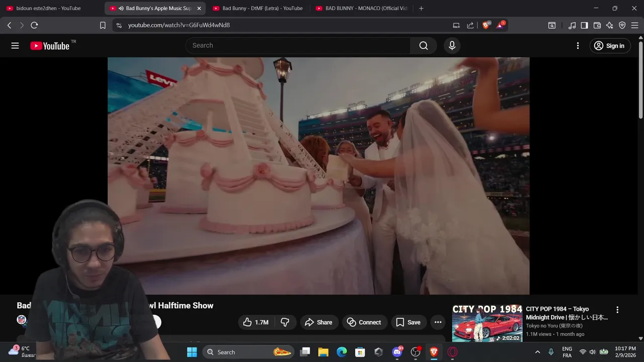Screen dimensions: 644x362
Task: Click the tray microphone icon
Action: point(551,352)
